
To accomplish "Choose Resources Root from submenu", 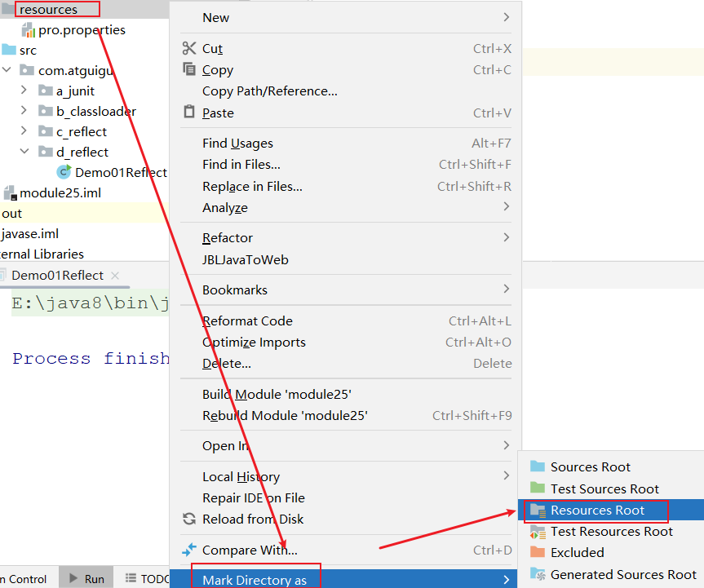I will point(597,511).
